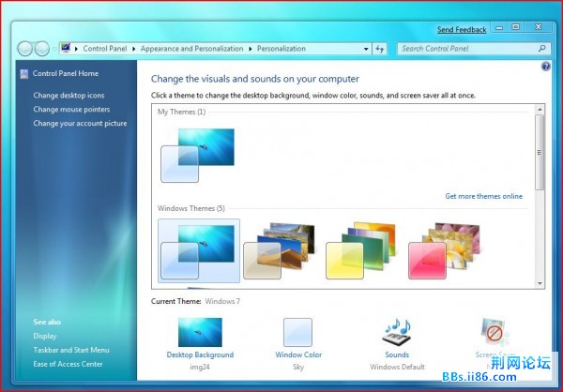
Task: Click the Sounds musical notes icon
Action: (397, 331)
